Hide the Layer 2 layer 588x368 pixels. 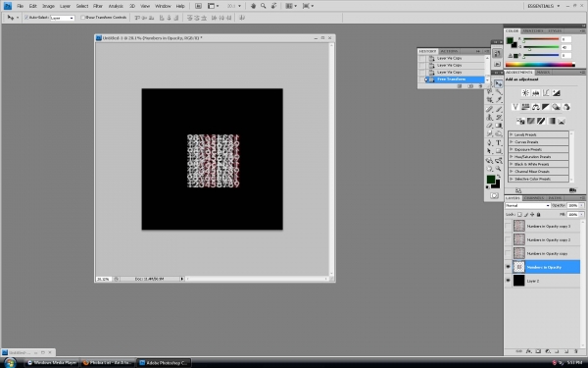pos(508,281)
